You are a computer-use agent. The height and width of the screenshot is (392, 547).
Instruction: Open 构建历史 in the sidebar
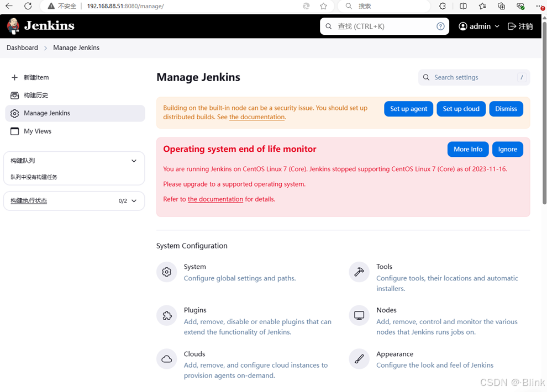(35, 95)
